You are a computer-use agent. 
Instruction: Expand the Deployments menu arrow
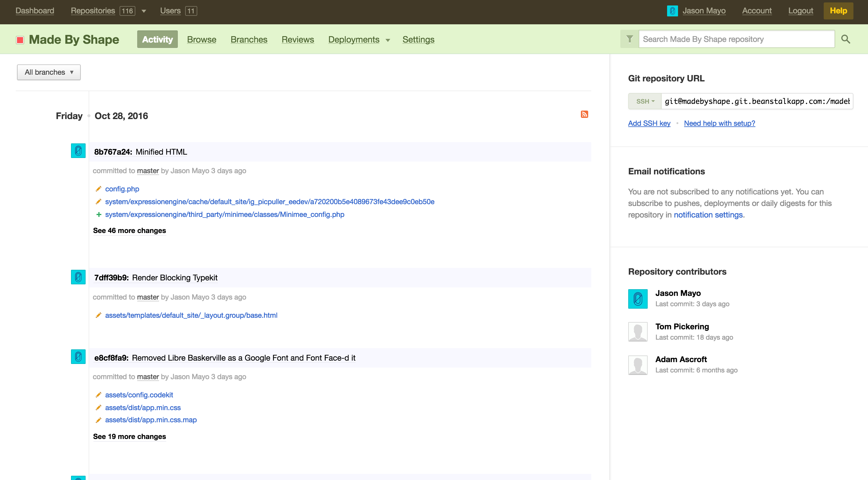pos(388,40)
